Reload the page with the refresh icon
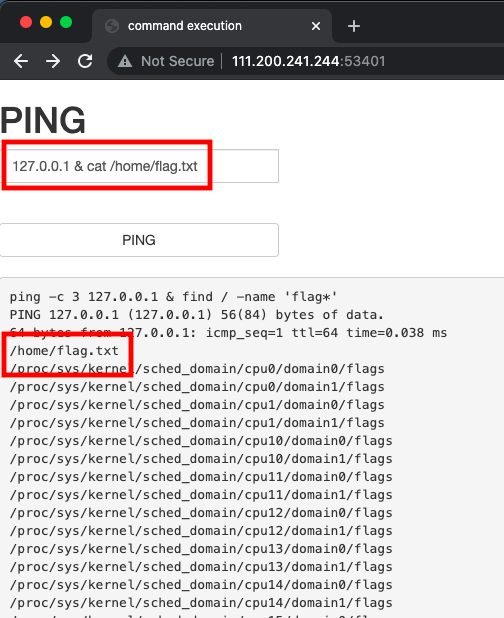 click(85, 61)
